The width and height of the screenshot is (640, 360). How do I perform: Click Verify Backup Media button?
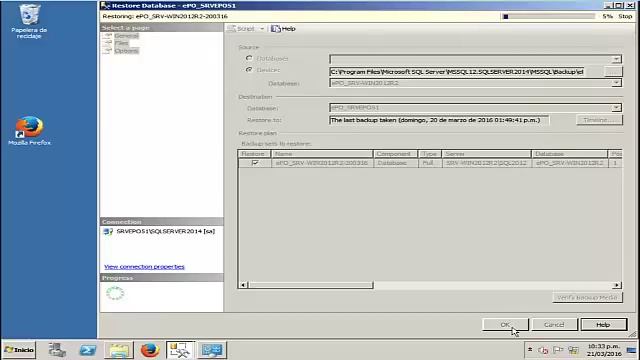[x=587, y=297]
